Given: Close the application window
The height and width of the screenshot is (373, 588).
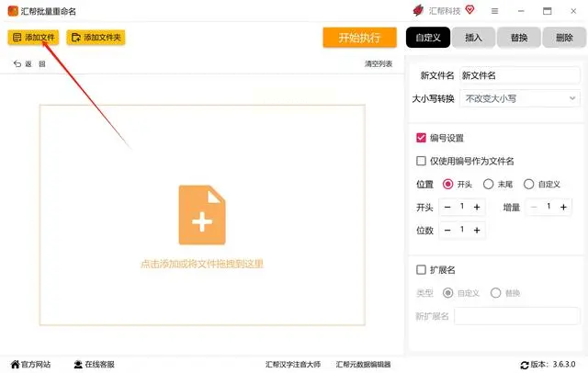Looking at the screenshot, I should (x=573, y=11).
